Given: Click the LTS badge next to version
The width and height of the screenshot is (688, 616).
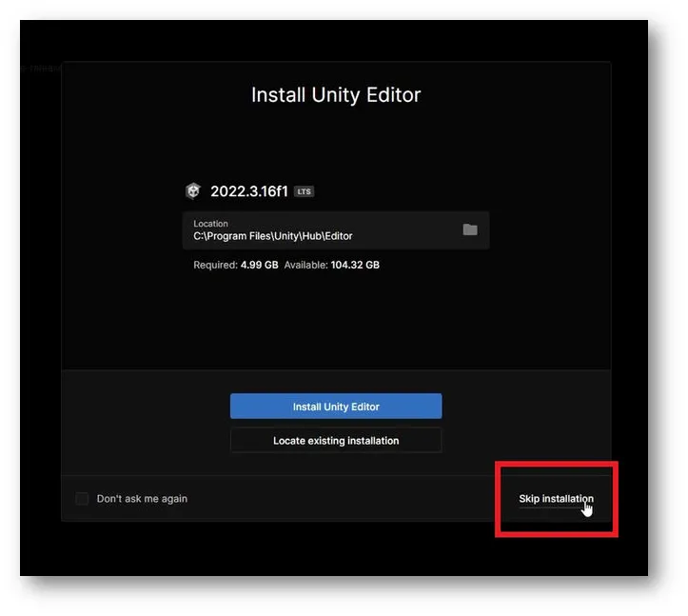Looking at the screenshot, I should pos(304,191).
